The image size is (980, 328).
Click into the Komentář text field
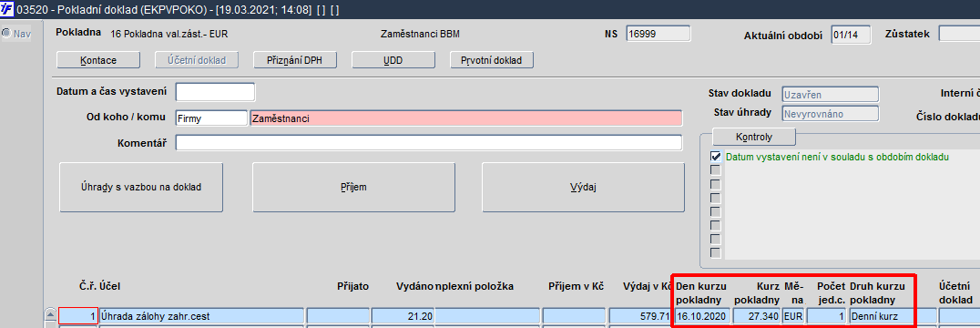click(429, 143)
